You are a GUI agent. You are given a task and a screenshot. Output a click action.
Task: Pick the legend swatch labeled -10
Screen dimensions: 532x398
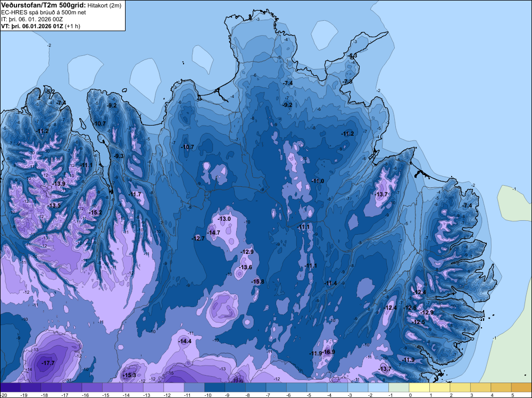pos(215,387)
